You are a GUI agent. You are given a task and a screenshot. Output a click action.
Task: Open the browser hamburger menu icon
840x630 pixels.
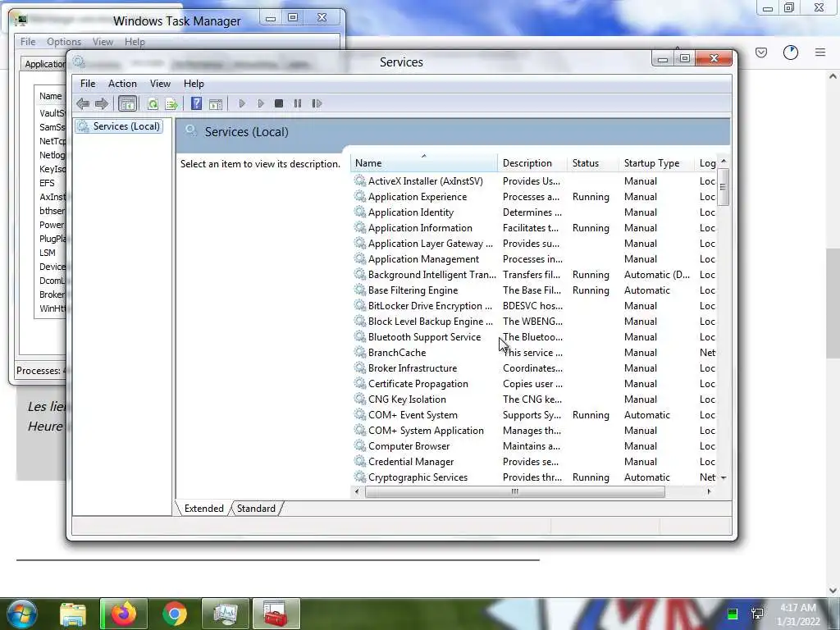[820, 52]
